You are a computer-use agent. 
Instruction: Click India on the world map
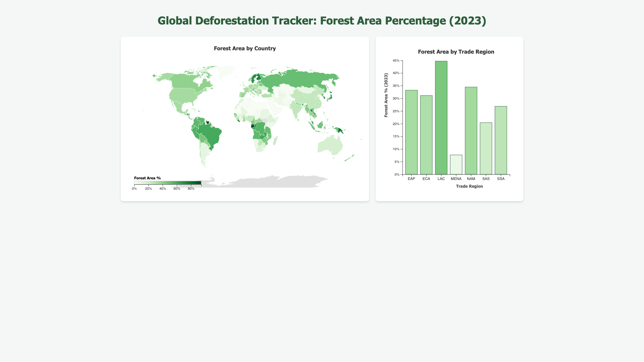click(x=296, y=109)
